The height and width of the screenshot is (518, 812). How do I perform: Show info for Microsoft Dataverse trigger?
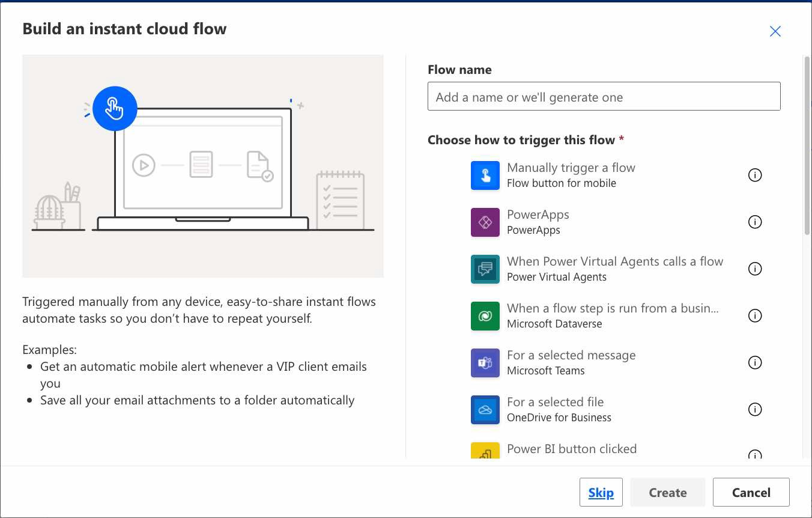click(755, 315)
